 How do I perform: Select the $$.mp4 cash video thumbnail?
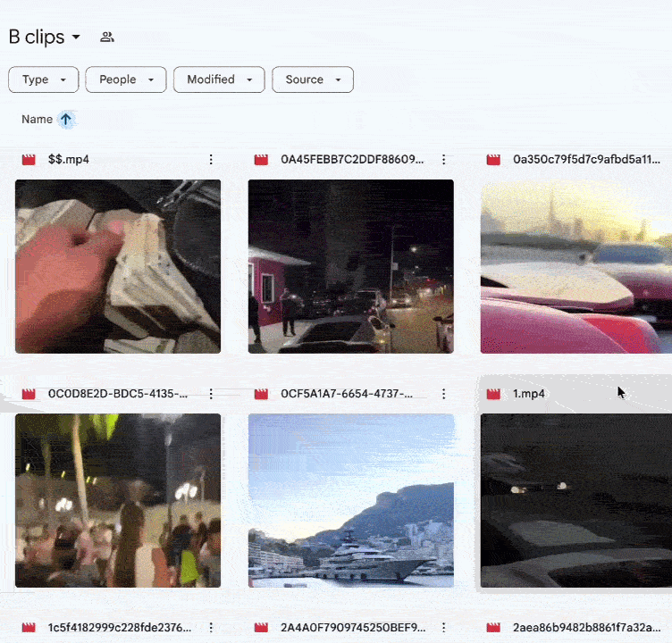point(118,266)
